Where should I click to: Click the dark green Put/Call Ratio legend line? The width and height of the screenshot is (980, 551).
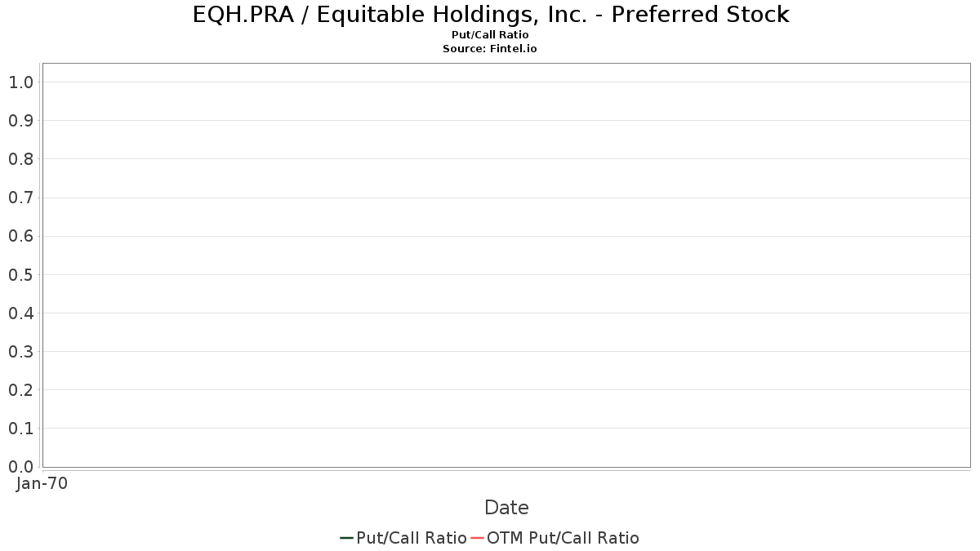pos(346,538)
